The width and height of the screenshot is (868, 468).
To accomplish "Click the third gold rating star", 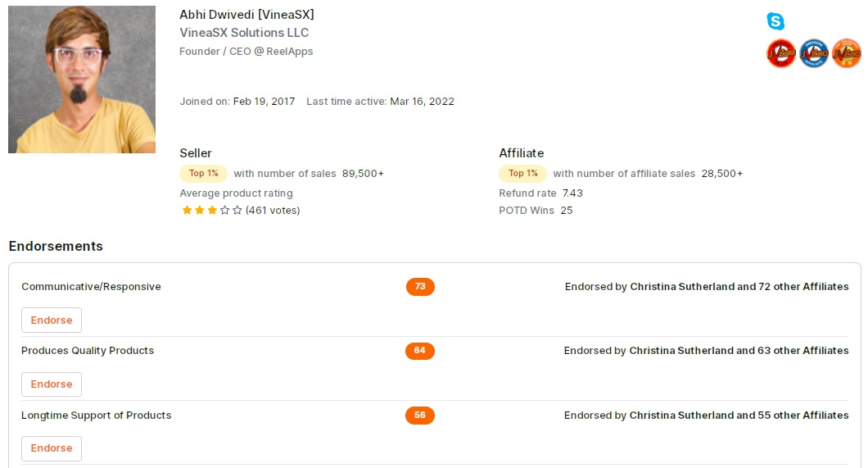I will point(212,211).
